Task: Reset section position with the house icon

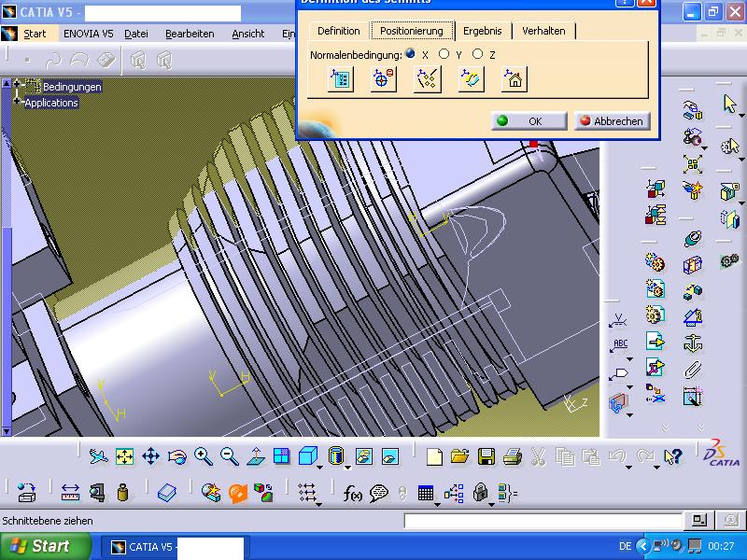Action: click(514, 79)
